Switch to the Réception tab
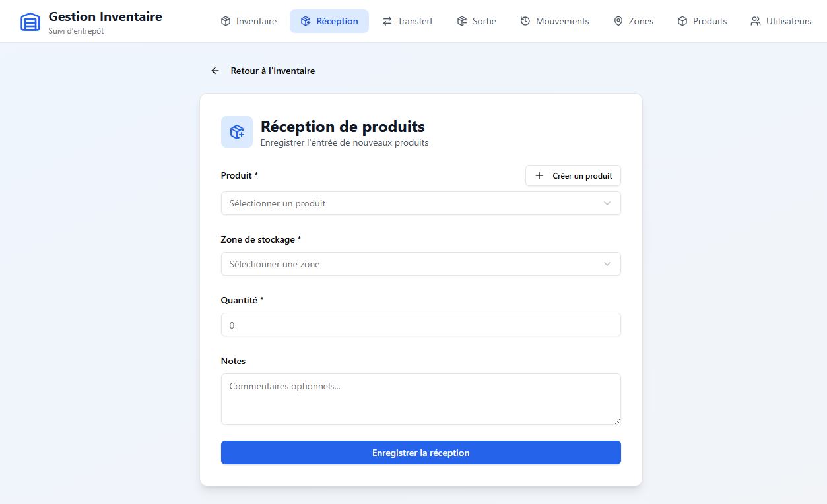This screenshot has width=827, height=504. (329, 21)
